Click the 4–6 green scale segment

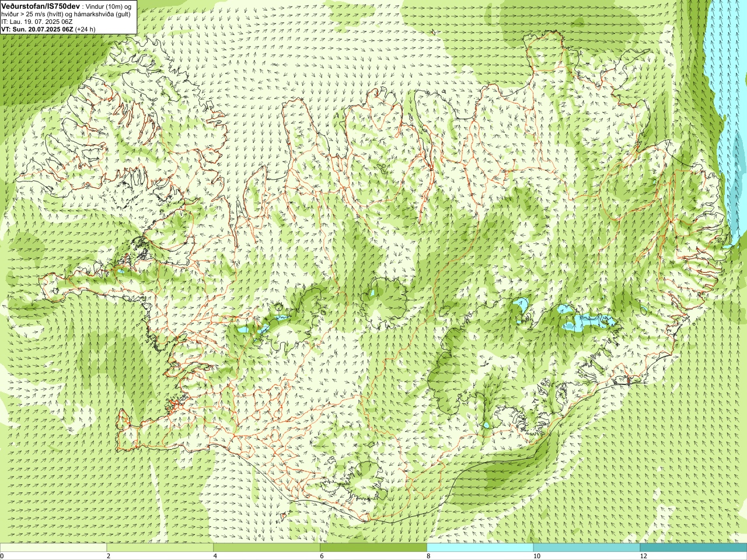[267, 548]
